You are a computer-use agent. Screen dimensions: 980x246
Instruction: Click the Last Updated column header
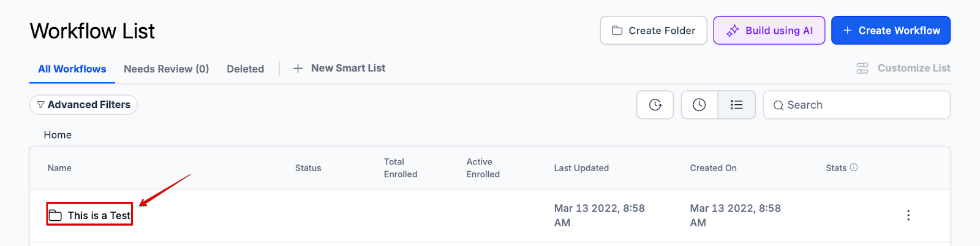pyautogui.click(x=581, y=168)
